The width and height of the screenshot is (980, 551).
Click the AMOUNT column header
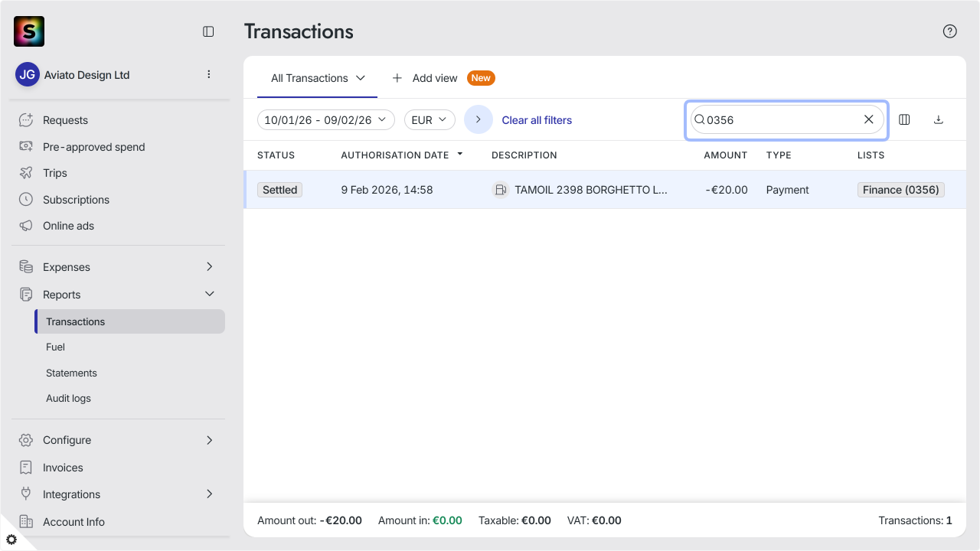[725, 155]
